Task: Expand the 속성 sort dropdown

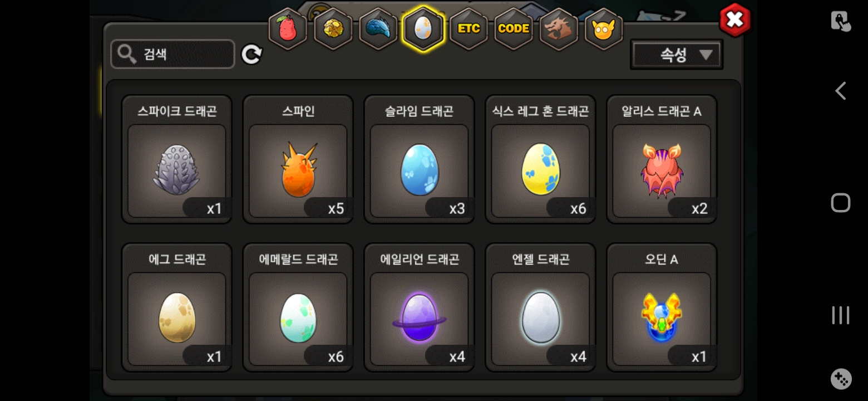Action: point(677,55)
